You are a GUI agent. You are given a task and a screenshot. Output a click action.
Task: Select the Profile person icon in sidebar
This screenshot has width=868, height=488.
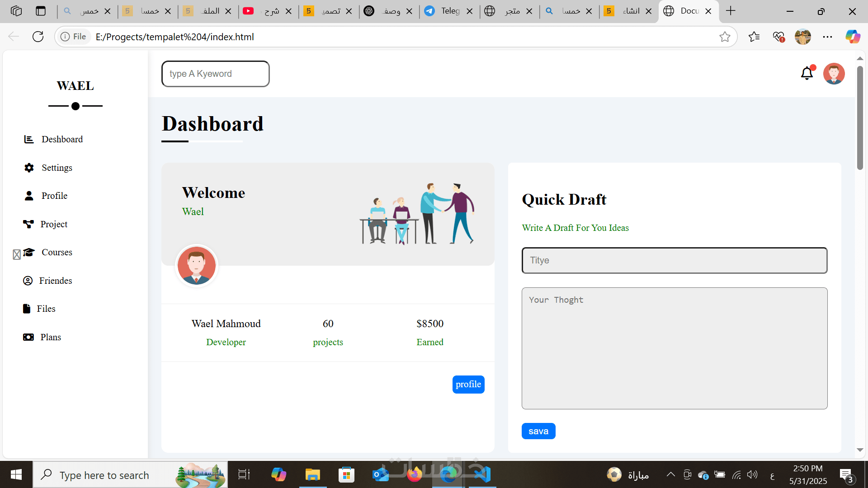(29, 196)
